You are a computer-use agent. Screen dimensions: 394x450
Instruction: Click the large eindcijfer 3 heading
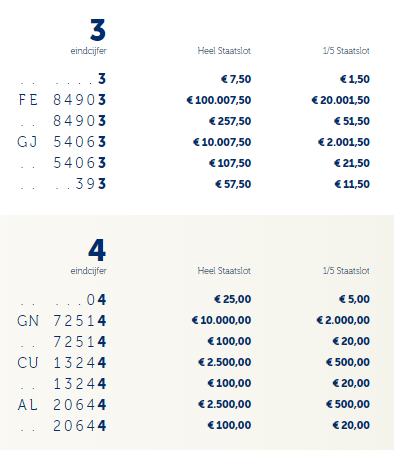pos(98,30)
